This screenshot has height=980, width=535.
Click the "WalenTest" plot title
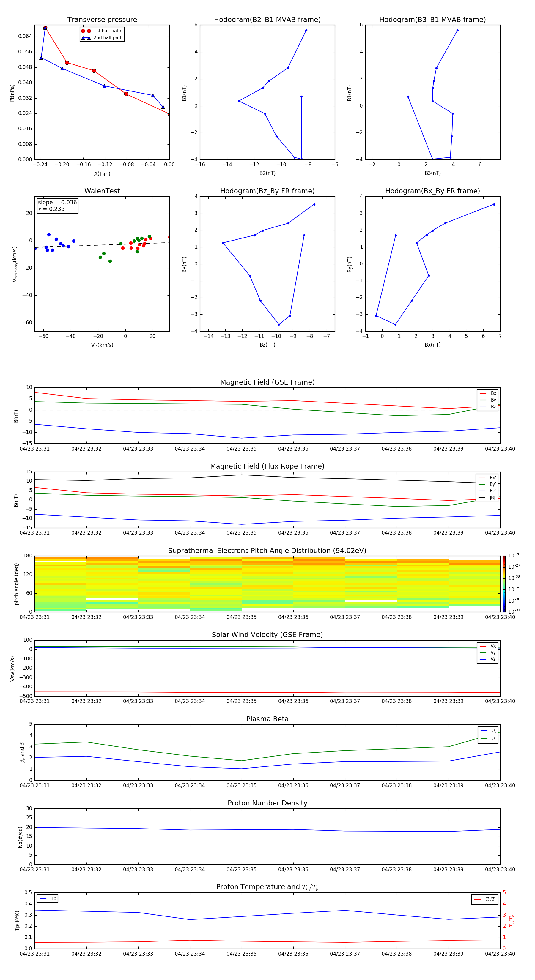tap(102, 191)
